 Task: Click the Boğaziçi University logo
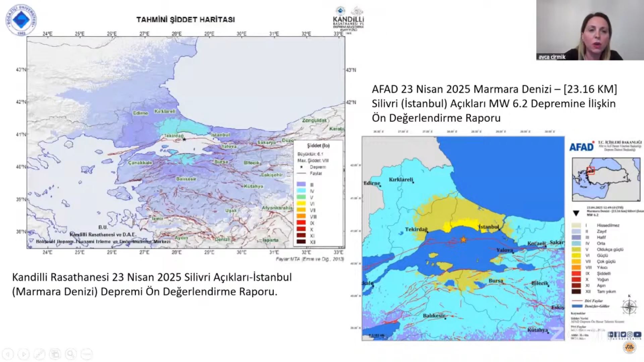pos(21,20)
